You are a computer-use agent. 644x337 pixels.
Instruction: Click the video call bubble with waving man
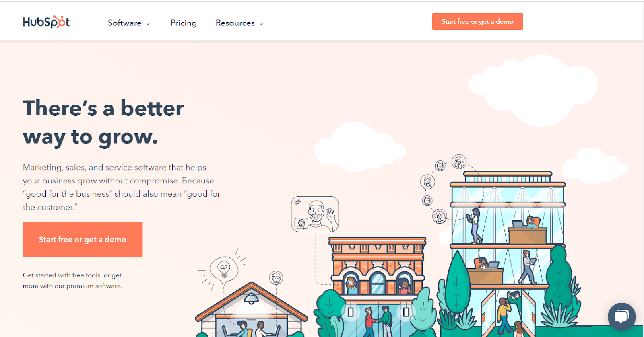coord(315,214)
